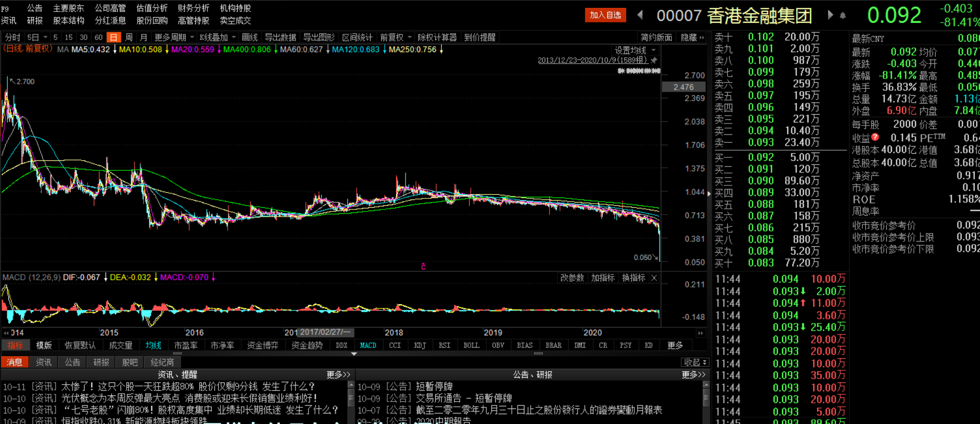Click the 画线 drawing tool button
The image size is (980, 424).
pyautogui.click(x=250, y=38)
